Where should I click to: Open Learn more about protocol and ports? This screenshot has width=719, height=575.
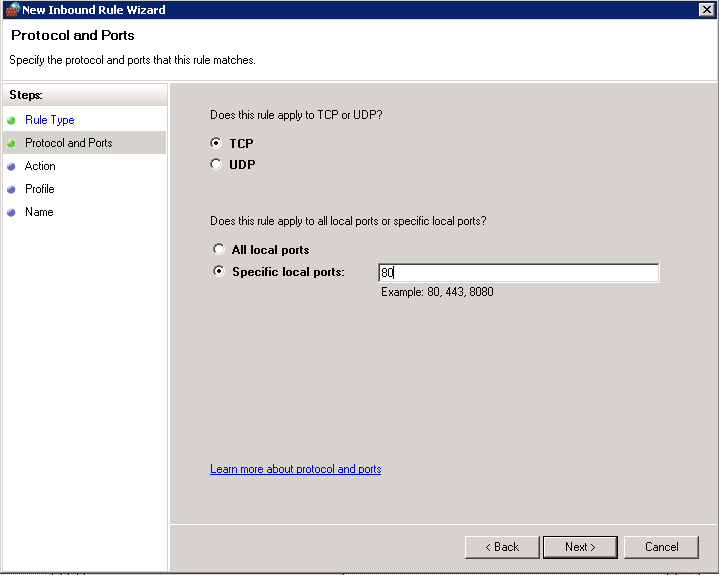coord(295,469)
